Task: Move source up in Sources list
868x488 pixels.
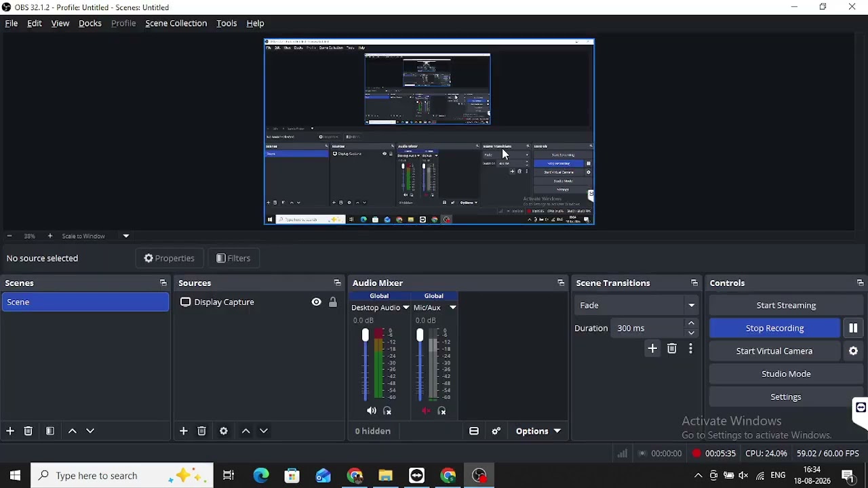Action: 246,431
